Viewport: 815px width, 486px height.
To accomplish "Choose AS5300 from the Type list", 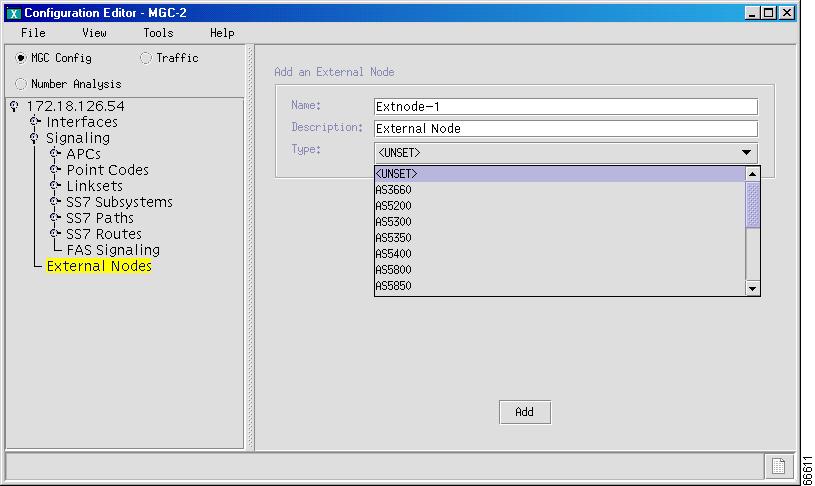I will pyautogui.click(x=560, y=222).
